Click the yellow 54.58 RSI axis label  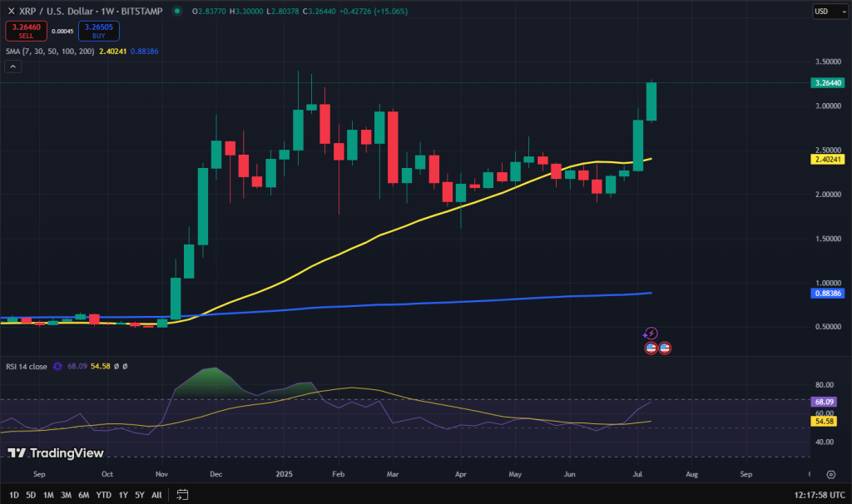tap(824, 422)
